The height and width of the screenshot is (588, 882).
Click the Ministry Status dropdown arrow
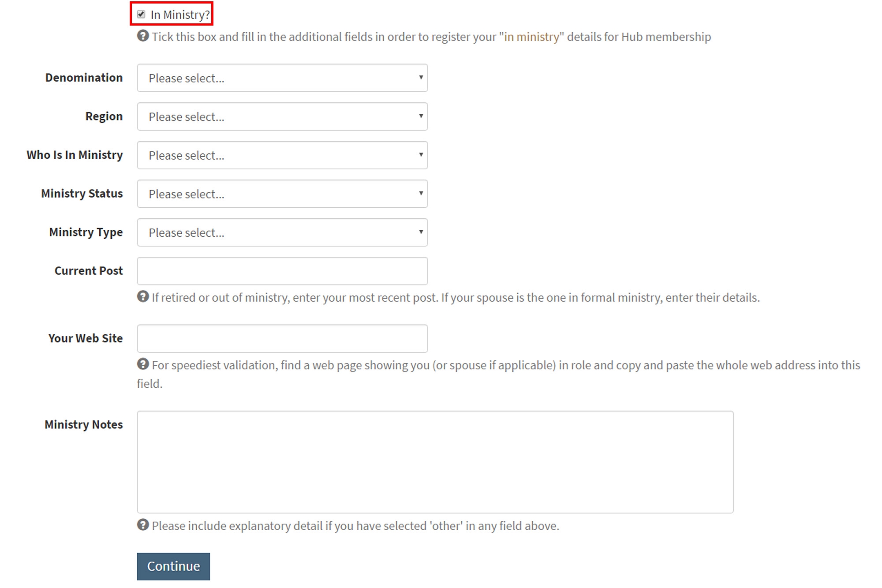click(x=421, y=193)
